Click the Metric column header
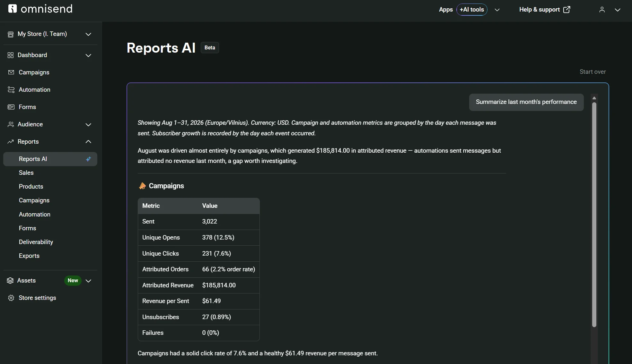This screenshot has height=364, width=632. (x=151, y=206)
